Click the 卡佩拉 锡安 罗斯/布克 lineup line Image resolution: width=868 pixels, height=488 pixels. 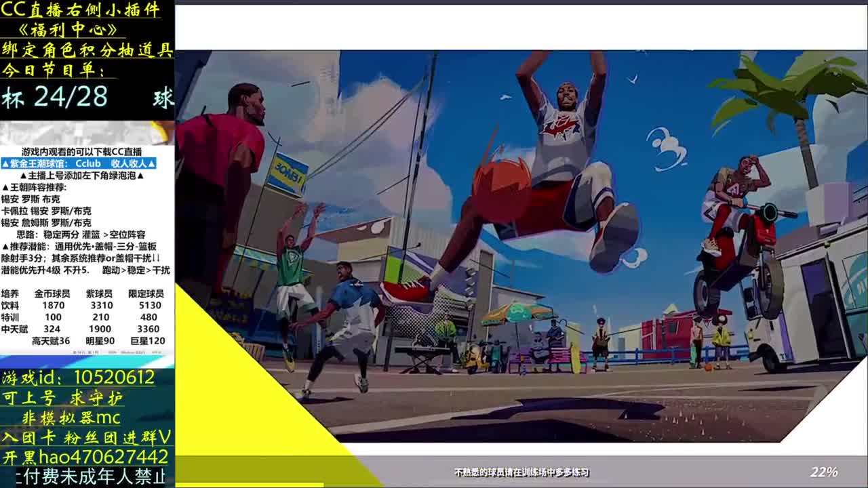(46, 211)
